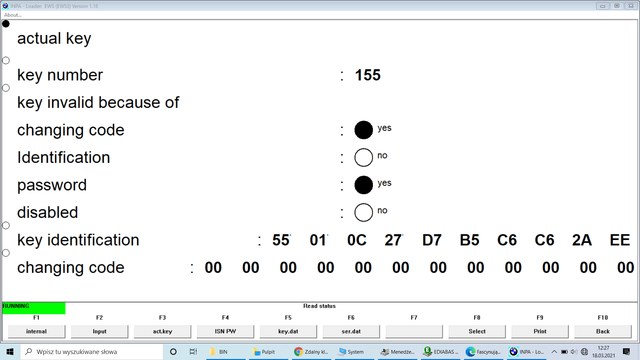
Task: Open Cortana circle icon on taskbar
Action: [x=173, y=351]
